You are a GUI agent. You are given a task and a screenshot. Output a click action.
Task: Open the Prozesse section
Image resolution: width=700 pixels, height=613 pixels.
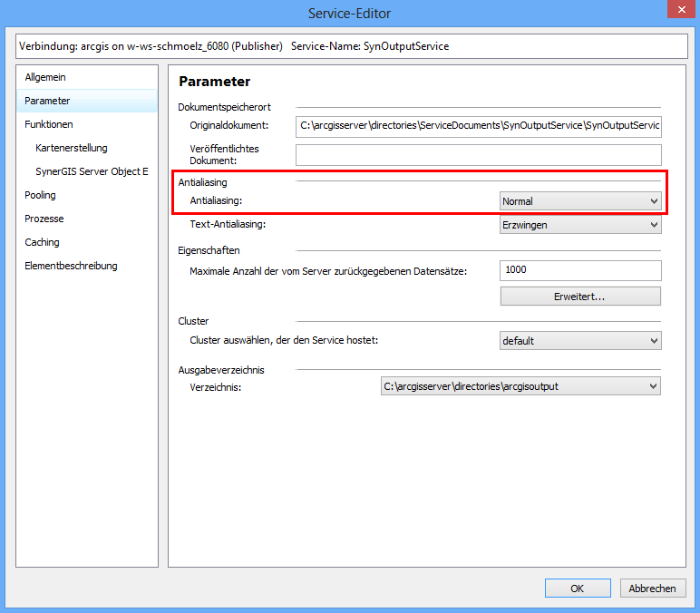[87, 219]
